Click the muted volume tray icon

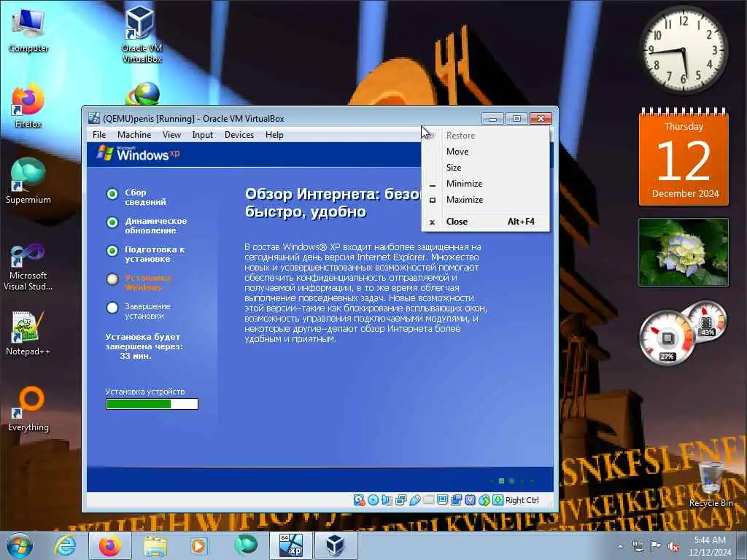click(x=673, y=546)
